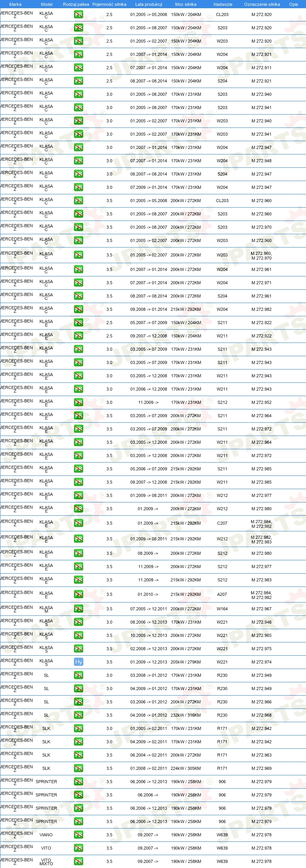Click the Lata produkcji column header
Screen dimensions: 306x868
tap(149, 4)
